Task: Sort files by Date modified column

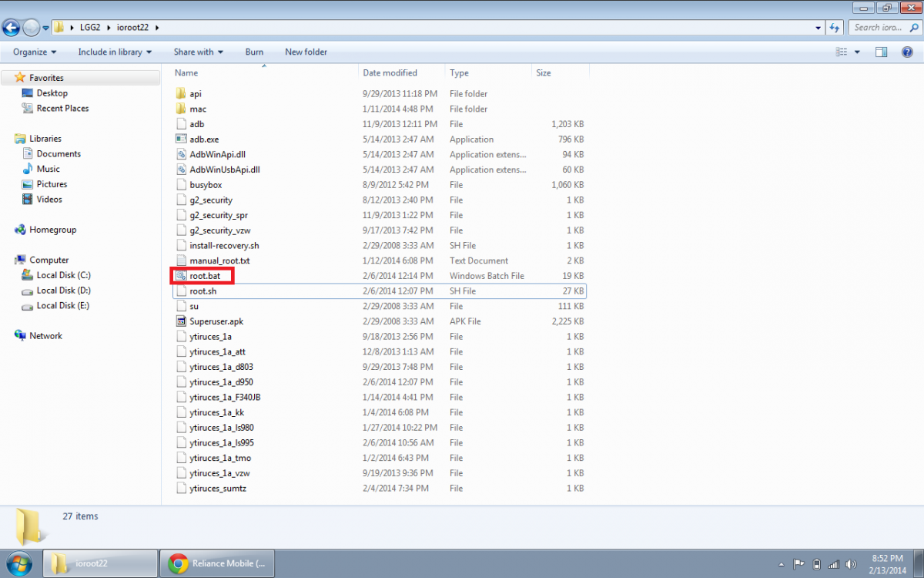Action: pos(390,73)
